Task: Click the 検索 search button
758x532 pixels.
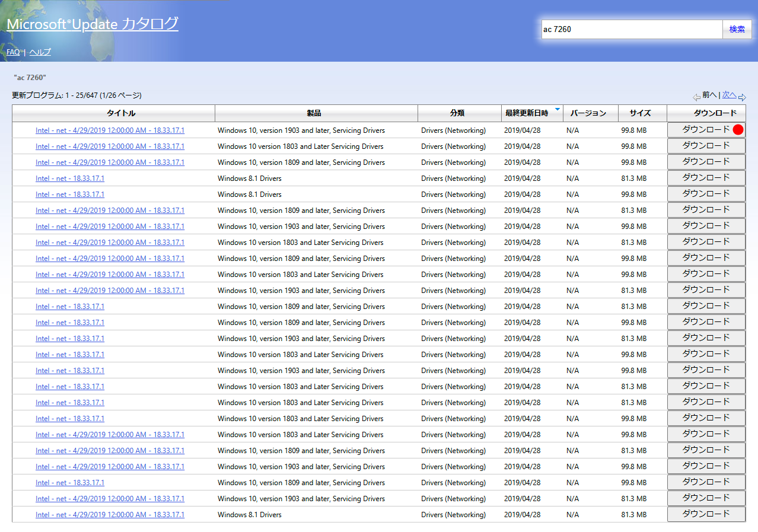Action: [737, 29]
